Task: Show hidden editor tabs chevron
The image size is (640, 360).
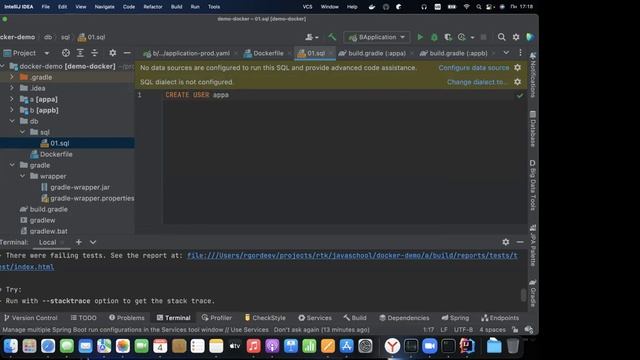Action: coord(506,53)
